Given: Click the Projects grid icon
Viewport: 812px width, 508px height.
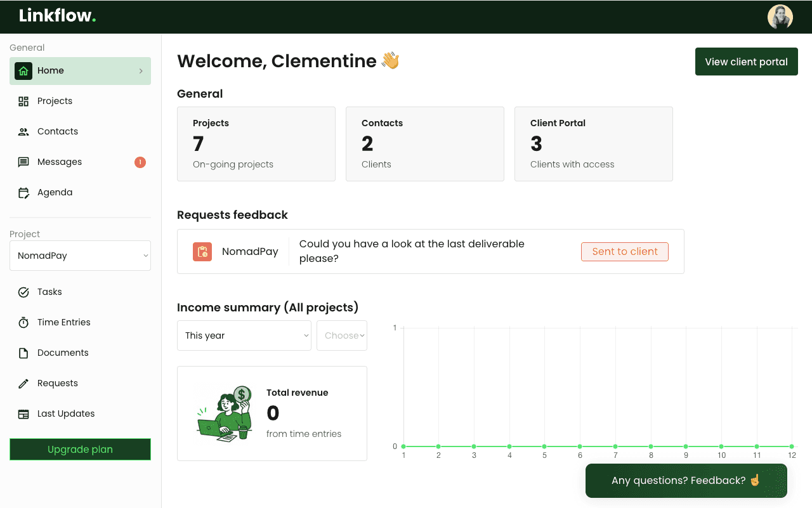Looking at the screenshot, I should 23,101.
